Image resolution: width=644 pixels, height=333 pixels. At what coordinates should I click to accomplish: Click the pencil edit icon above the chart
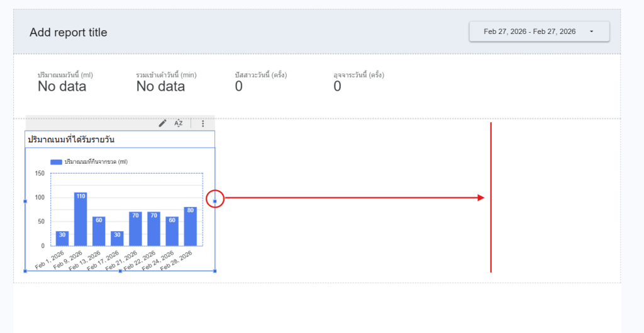click(x=162, y=123)
